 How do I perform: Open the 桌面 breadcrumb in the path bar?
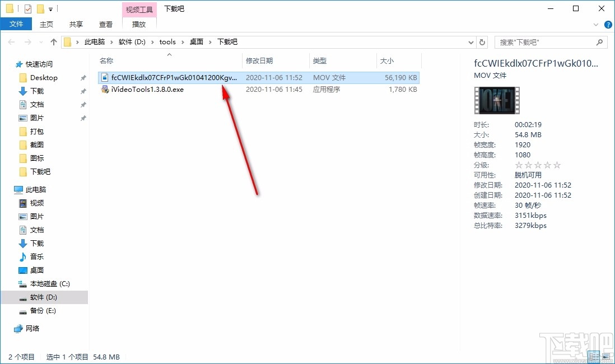[x=196, y=41]
